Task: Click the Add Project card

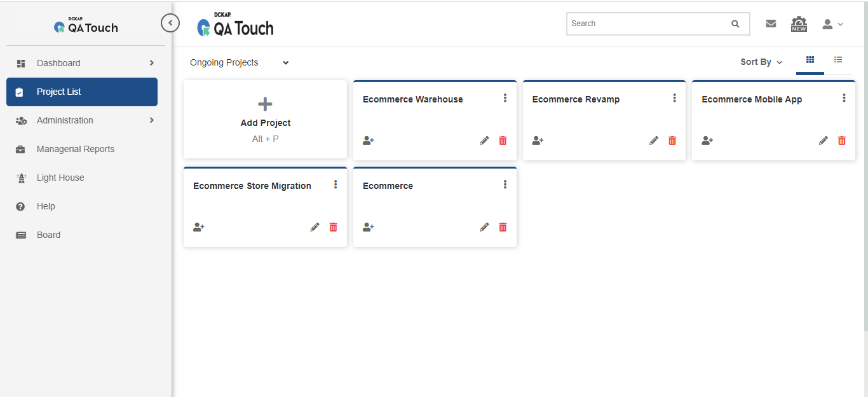Action: (265, 120)
